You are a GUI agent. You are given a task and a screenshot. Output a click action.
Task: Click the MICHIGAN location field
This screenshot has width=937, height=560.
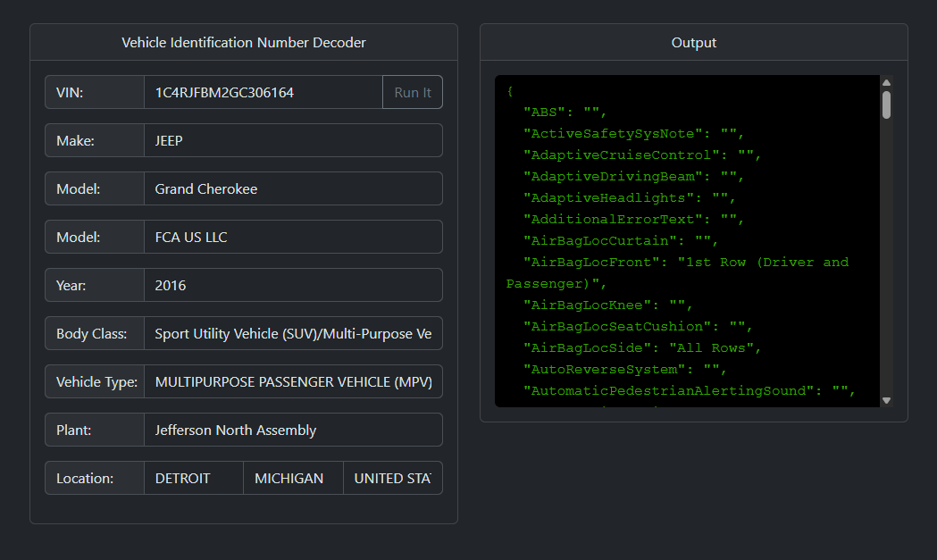(x=293, y=478)
